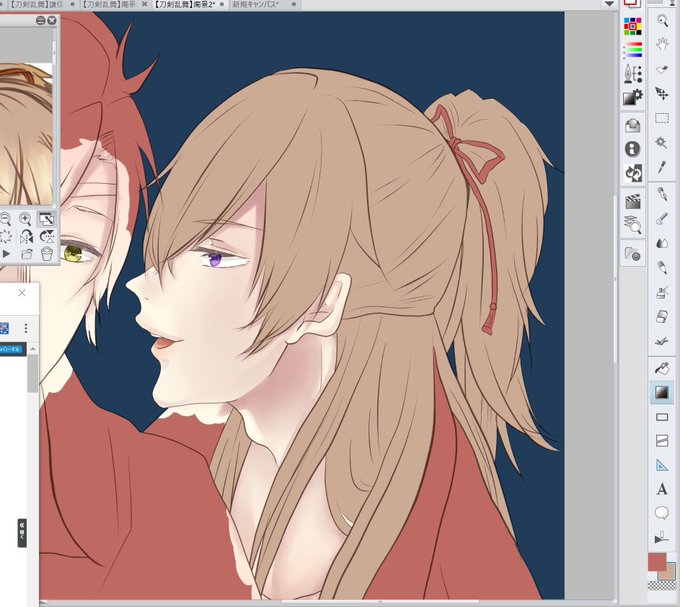Viewport: 680px width, 607px height.
Task: Open the Color Set palette icon
Action: coord(633,26)
